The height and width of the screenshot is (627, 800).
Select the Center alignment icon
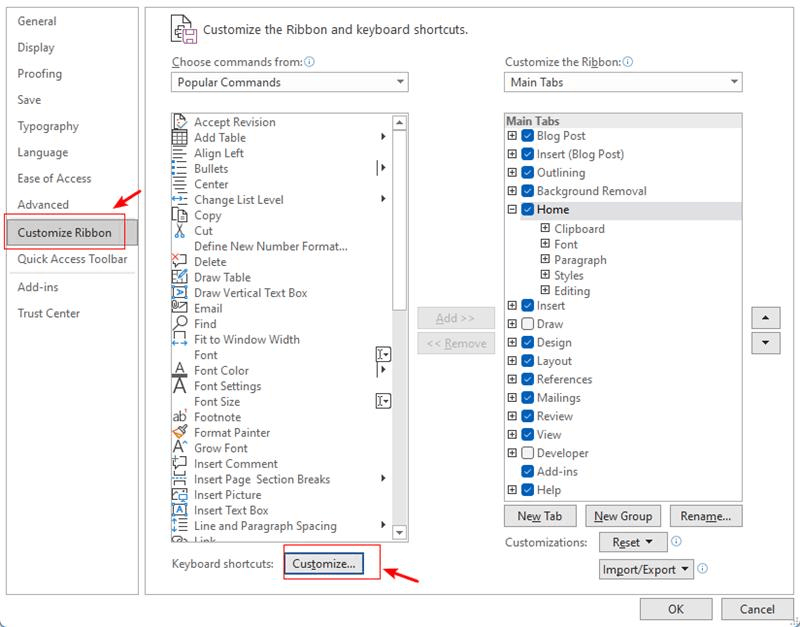pos(180,184)
